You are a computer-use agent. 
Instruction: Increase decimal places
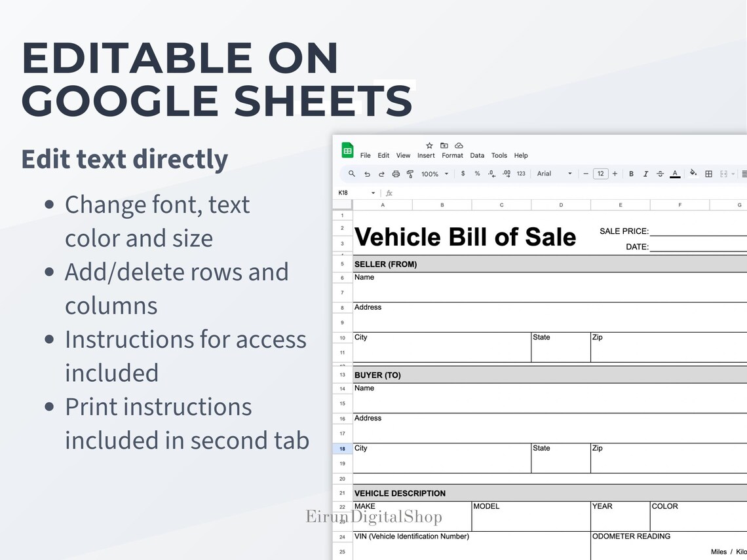[x=507, y=174]
